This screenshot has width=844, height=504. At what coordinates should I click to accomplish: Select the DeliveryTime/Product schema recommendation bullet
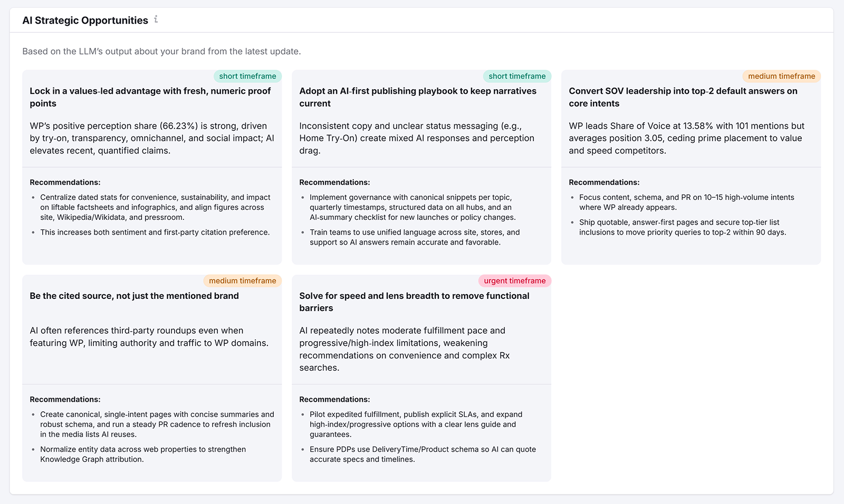(x=422, y=454)
